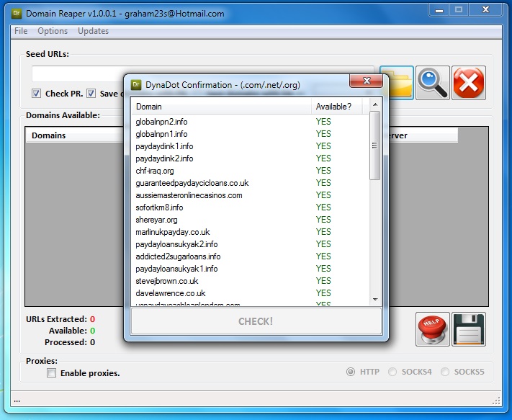Select paydaydink2.info row
This screenshot has height=420, width=512.
pyautogui.click(x=251, y=158)
